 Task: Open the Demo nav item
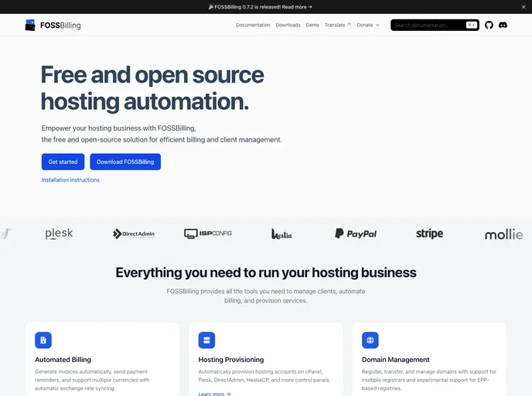coord(312,25)
